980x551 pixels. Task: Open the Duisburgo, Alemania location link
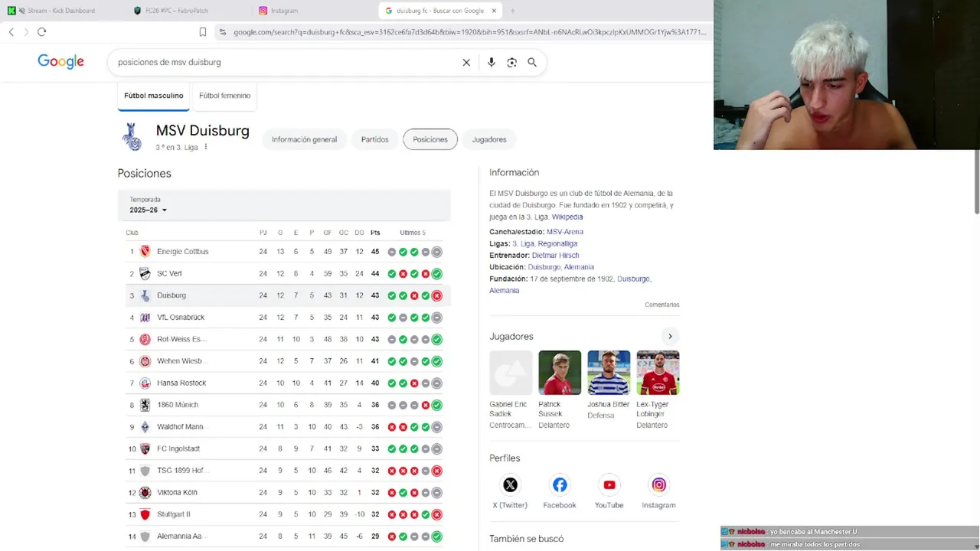[x=560, y=267]
